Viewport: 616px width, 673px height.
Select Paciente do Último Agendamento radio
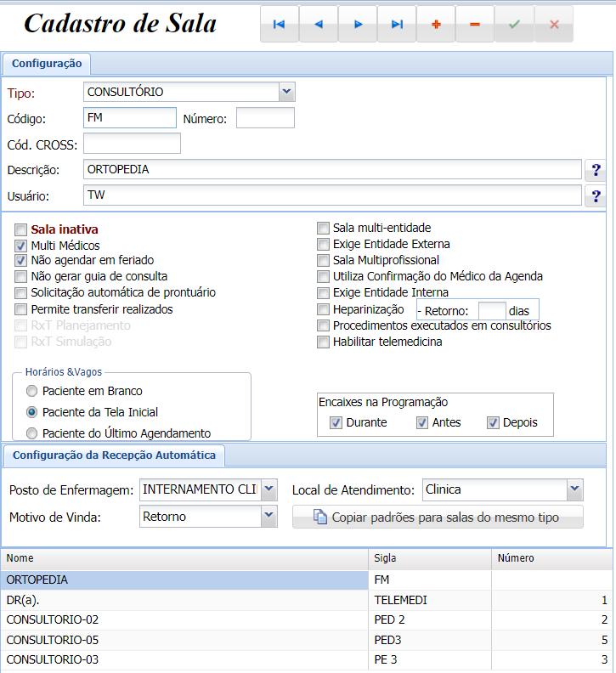[x=31, y=433]
